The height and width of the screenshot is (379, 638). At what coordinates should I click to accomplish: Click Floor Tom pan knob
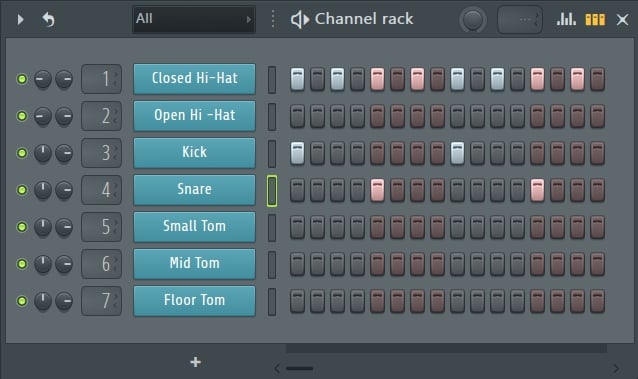(x=43, y=301)
